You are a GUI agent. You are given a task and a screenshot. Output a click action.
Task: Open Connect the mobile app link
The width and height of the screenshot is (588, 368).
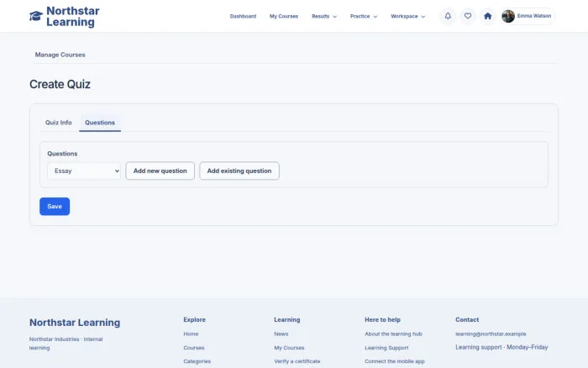pos(395,361)
